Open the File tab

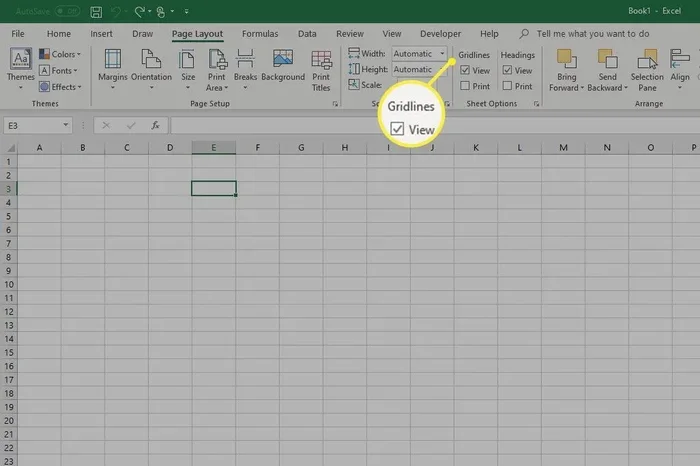18,34
